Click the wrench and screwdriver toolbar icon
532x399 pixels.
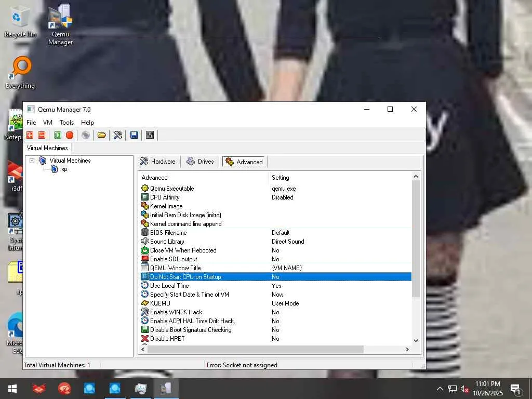tap(118, 135)
